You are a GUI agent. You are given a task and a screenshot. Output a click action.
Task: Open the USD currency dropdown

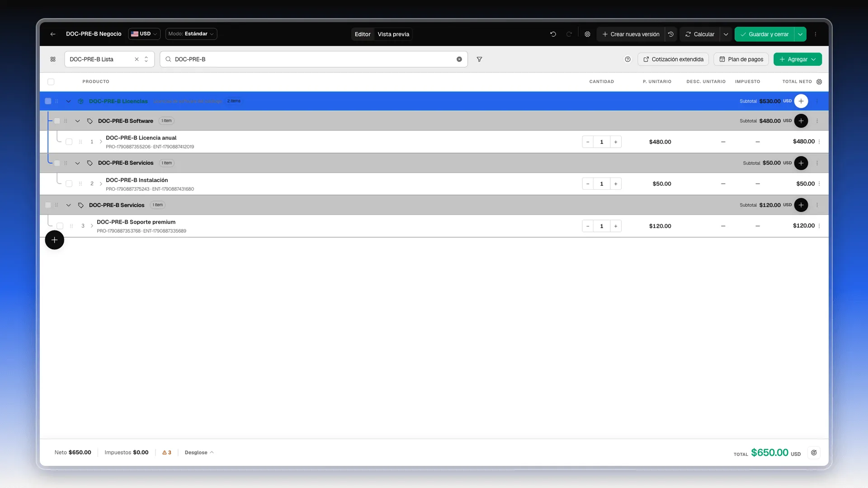pos(144,34)
